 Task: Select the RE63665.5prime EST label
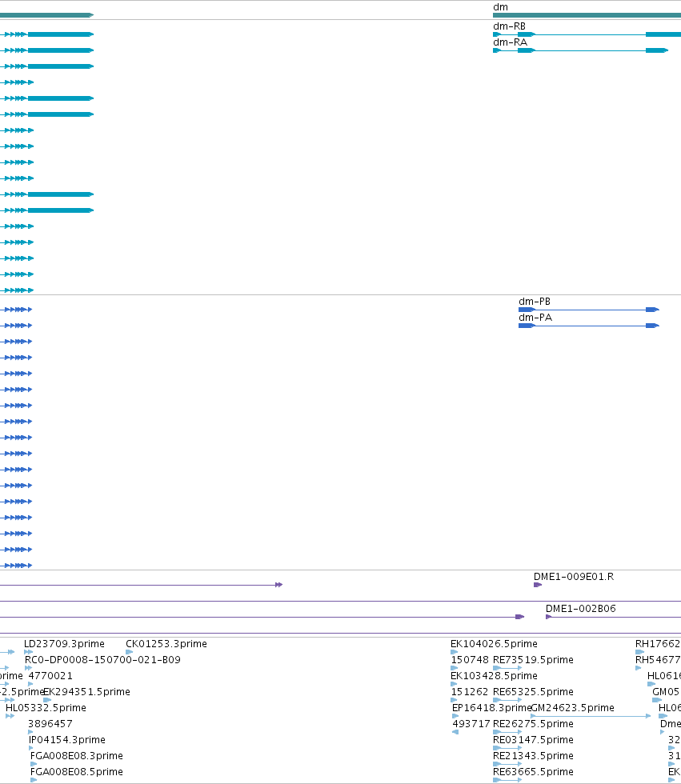click(533, 771)
